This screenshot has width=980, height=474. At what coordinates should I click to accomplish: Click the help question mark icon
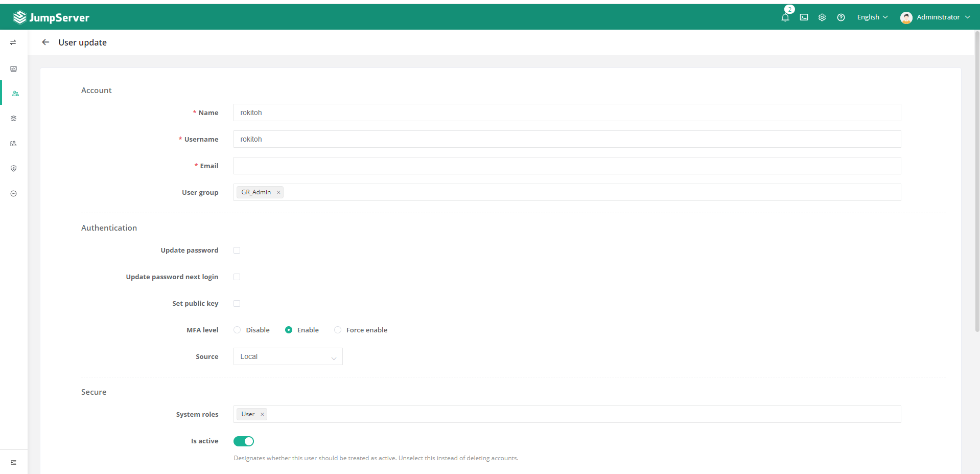[x=841, y=17]
